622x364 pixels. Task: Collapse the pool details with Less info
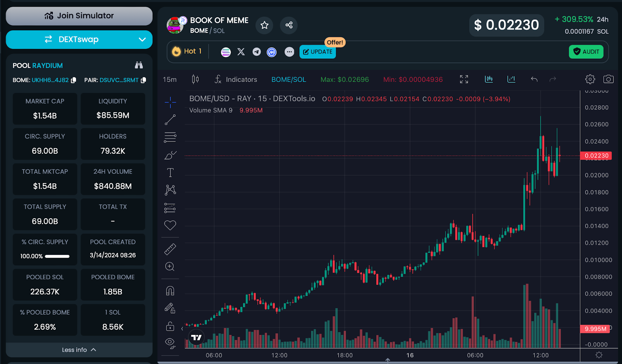pyautogui.click(x=79, y=350)
